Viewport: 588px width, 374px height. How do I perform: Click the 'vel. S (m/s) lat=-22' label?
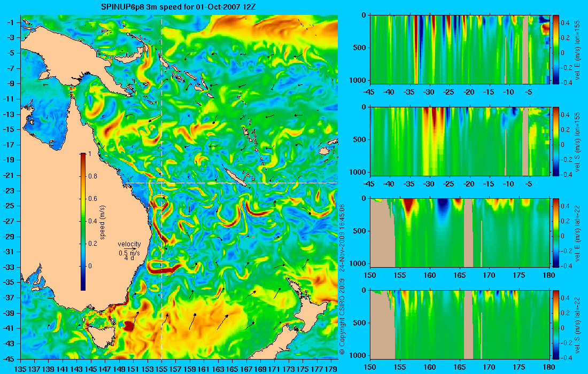point(578,325)
